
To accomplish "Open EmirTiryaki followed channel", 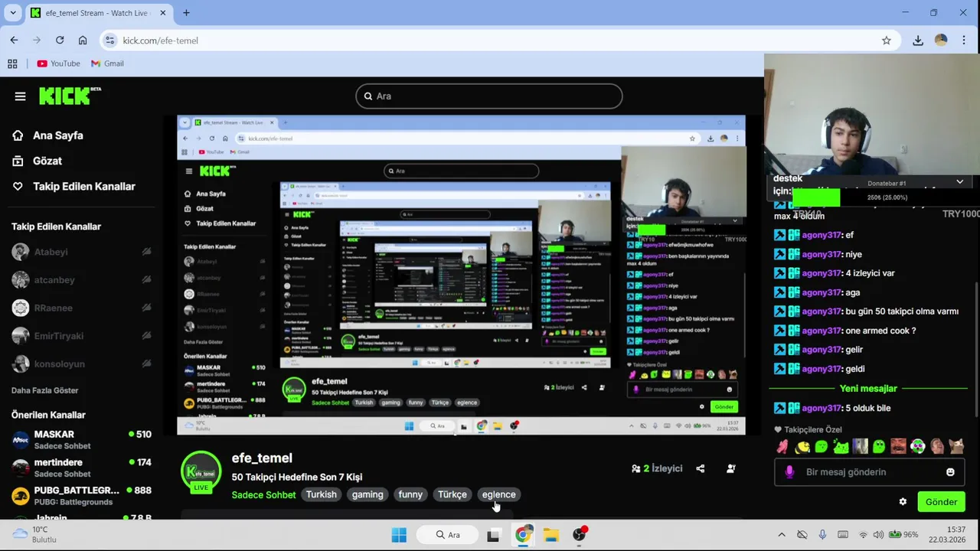I will click(80, 336).
